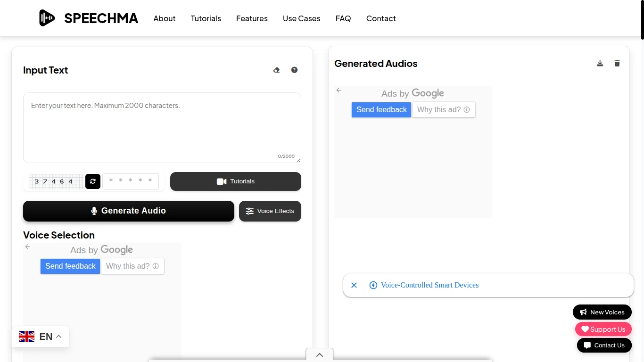Open Use Cases menu item
The height and width of the screenshot is (362, 644).
click(x=302, y=18)
